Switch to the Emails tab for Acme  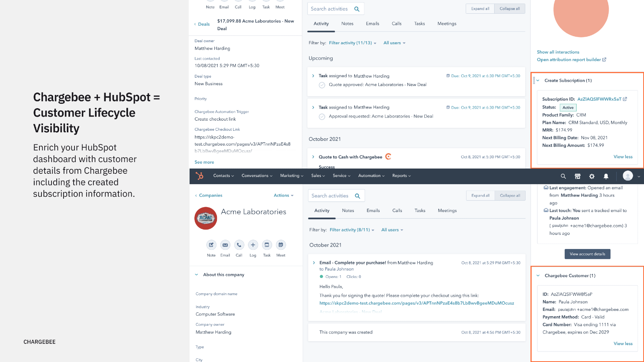(x=373, y=211)
